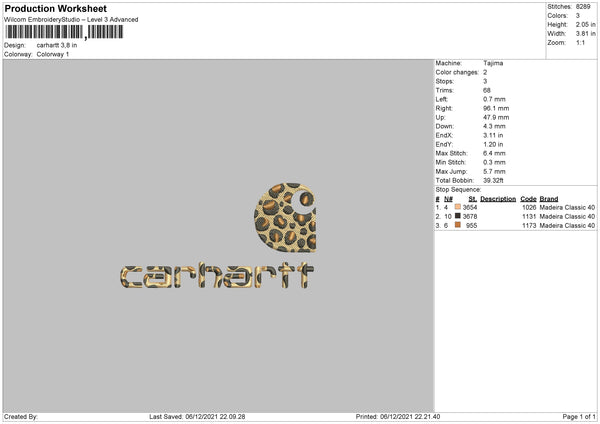Screen dimensions: 600x424
Task: Click the Description column header
Action: (498, 199)
